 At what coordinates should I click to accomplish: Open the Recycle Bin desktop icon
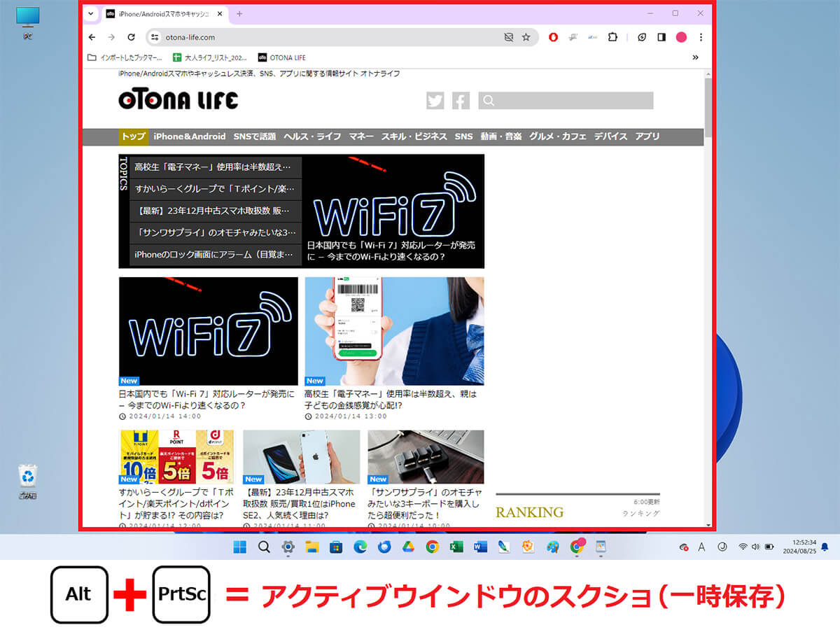coord(28,482)
